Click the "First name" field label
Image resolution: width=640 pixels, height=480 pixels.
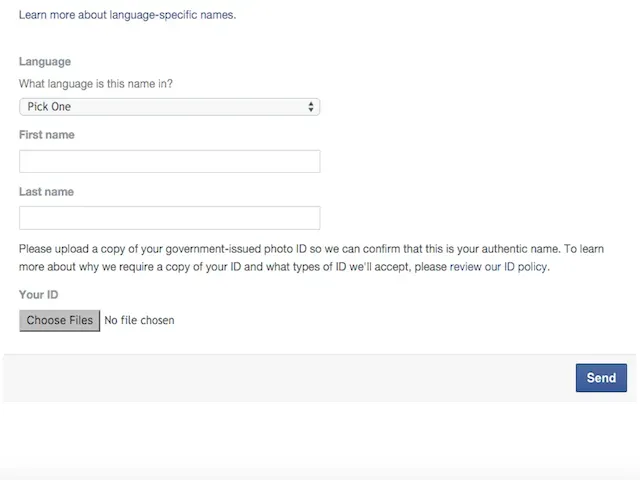pos(46,135)
